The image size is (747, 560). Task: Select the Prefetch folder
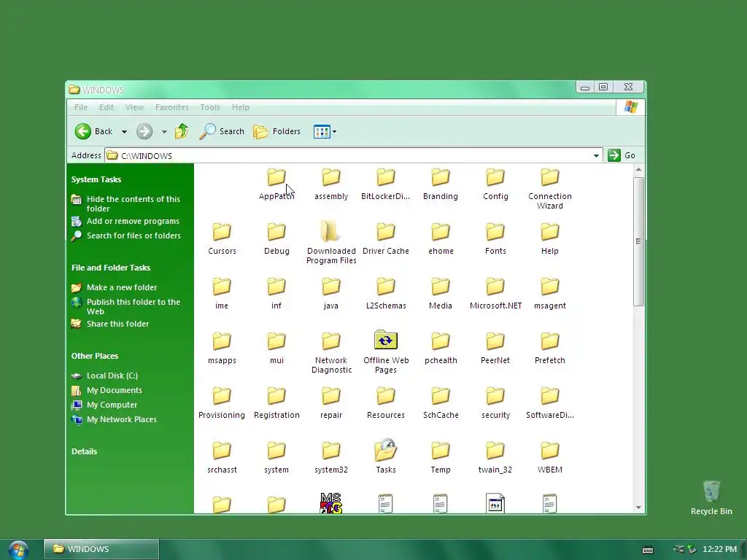(550, 348)
